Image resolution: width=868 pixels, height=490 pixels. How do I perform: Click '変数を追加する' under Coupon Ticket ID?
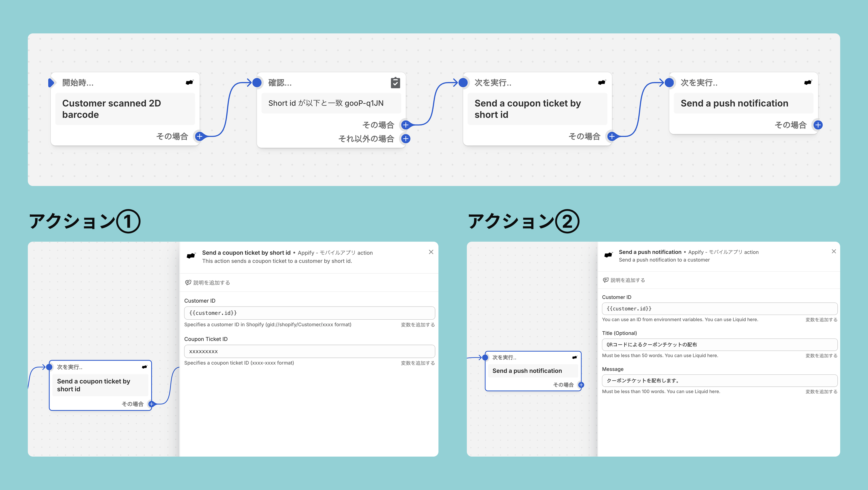[418, 363]
